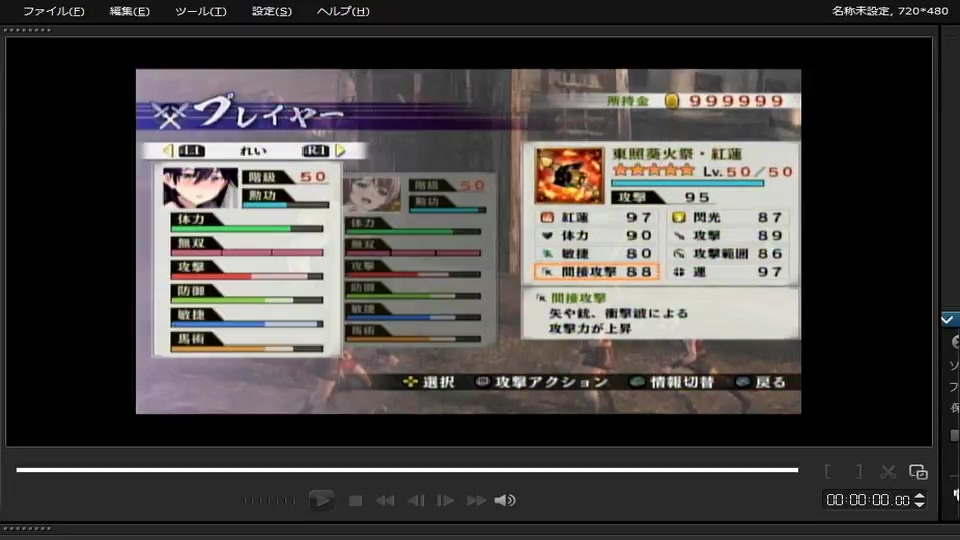
Task: Jump to the clip end with the fast-forward button
Action: [x=476, y=501]
